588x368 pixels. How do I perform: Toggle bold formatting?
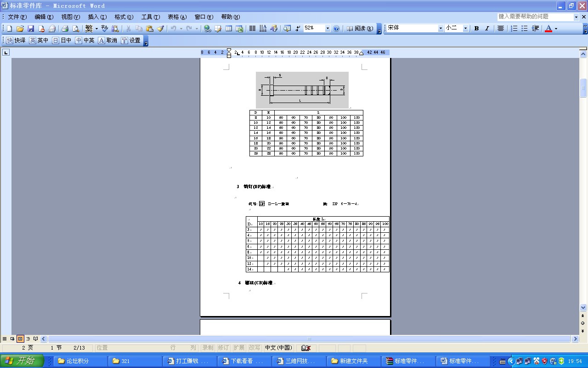476,29
